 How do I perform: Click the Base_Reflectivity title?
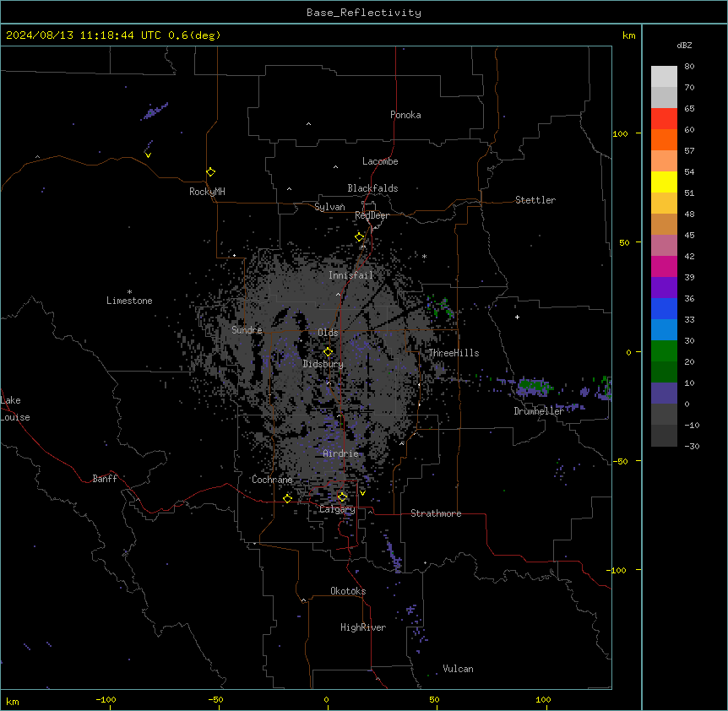(x=364, y=13)
